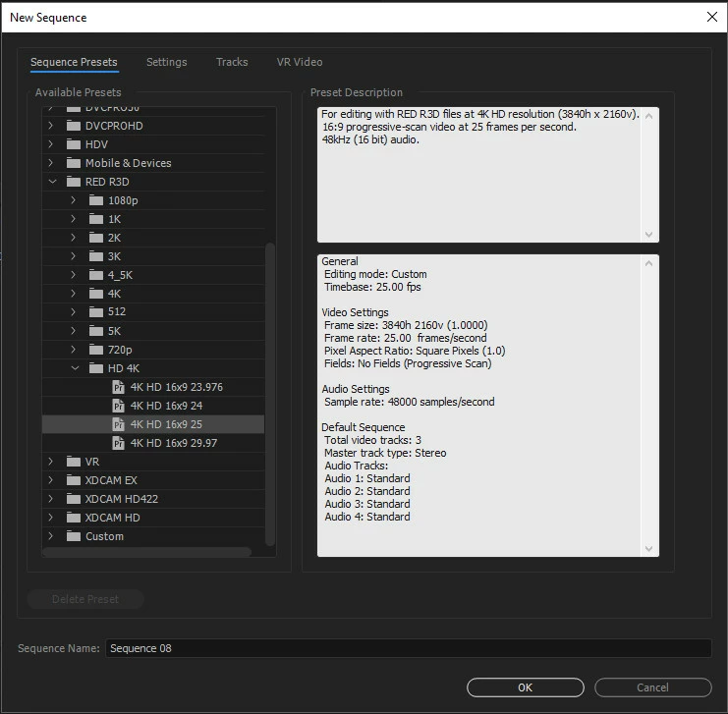Click horizontal scrollbar under presets list
This screenshot has height=714, width=728.
[146, 552]
